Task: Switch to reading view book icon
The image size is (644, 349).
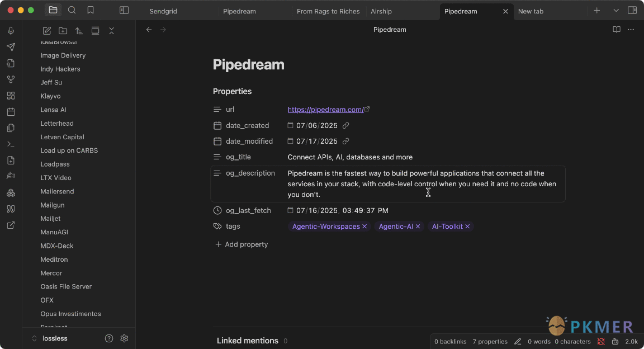Action: point(617,30)
